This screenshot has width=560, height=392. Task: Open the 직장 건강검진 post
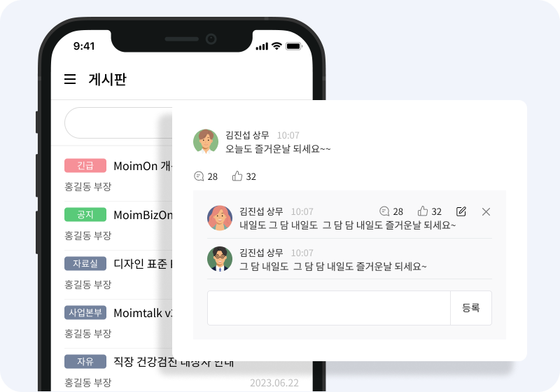pos(174,362)
